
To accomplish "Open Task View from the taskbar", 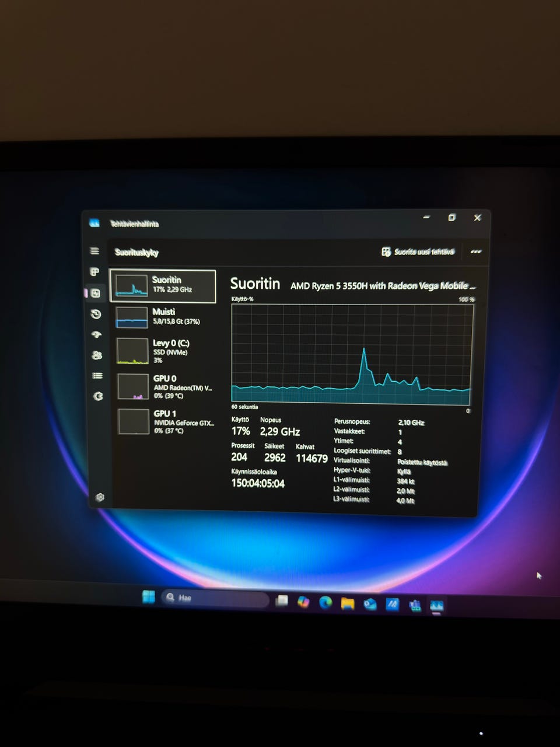I will tap(282, 601).
